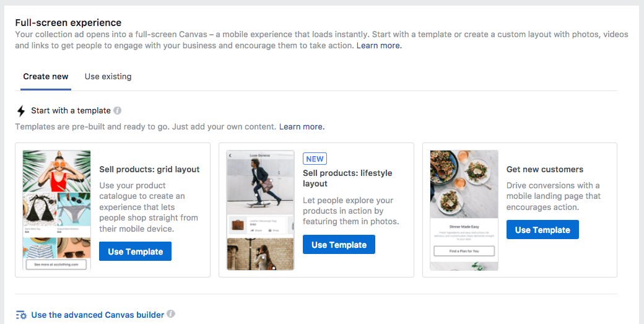This screenshot has width=644, height=324.
Task: Switch to the Create new tab
Action: coord(46,76)
